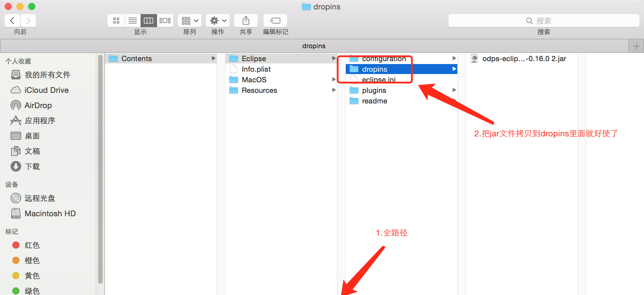Open the arrange (排列) dropdown
This screenshot has width=644, height=295.
[190, 21]
